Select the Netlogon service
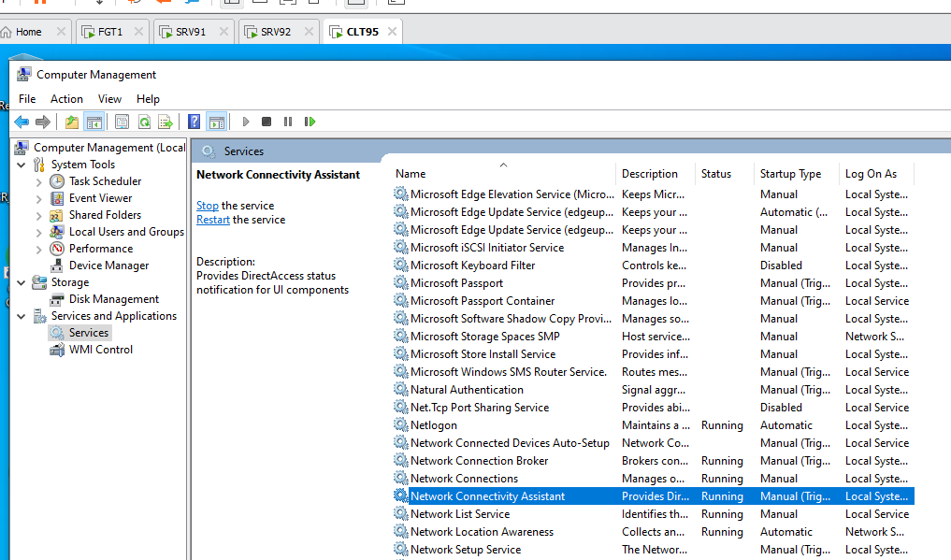The image size is (951, 560). point(654,425)
